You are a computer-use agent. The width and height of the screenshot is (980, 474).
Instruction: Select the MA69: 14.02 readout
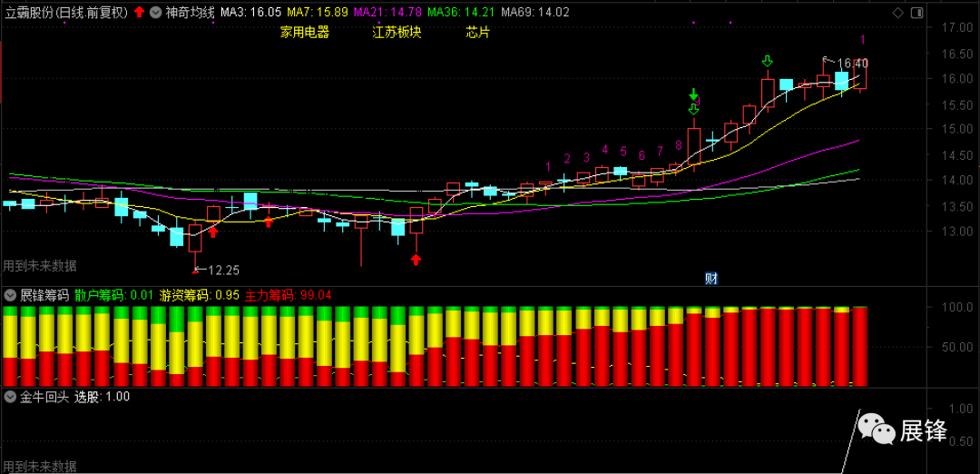coord(535,12)
